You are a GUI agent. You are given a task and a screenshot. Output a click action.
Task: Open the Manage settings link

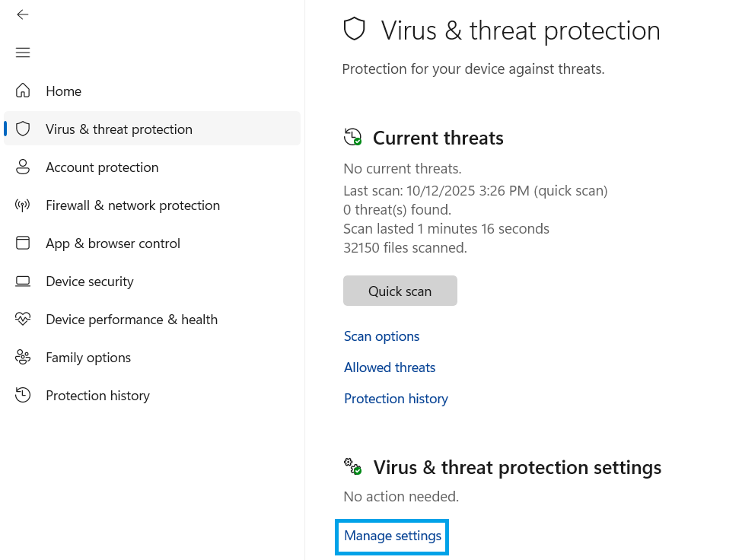point(393,536)
